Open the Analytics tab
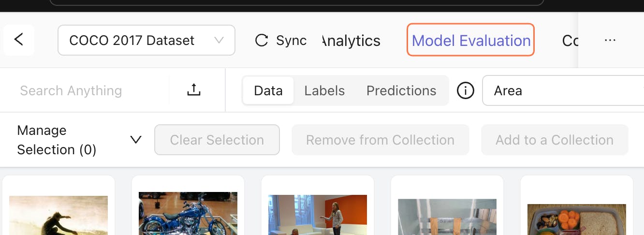 coord(351,41)
